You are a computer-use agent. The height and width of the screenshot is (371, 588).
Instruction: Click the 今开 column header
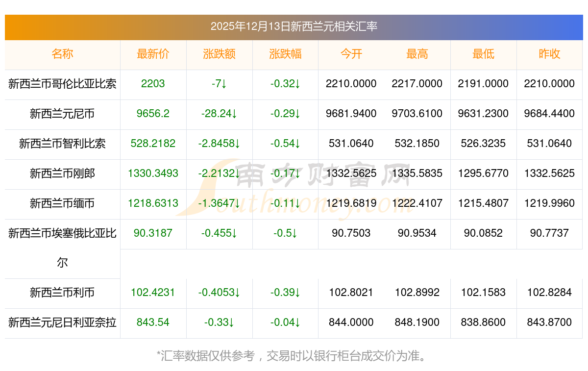(351, 54)
